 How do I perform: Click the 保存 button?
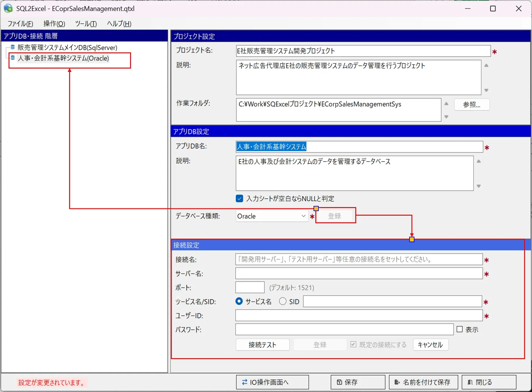click(358, 382)
